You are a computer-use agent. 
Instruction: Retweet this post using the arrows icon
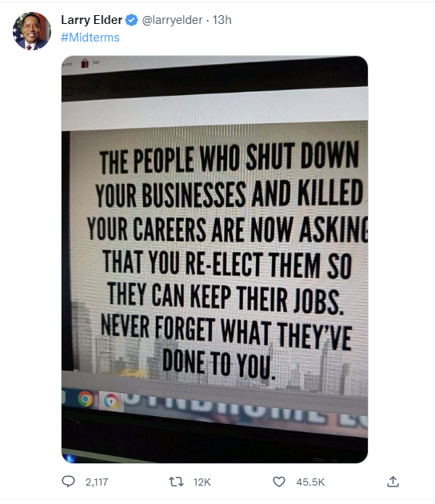point(176,482)
